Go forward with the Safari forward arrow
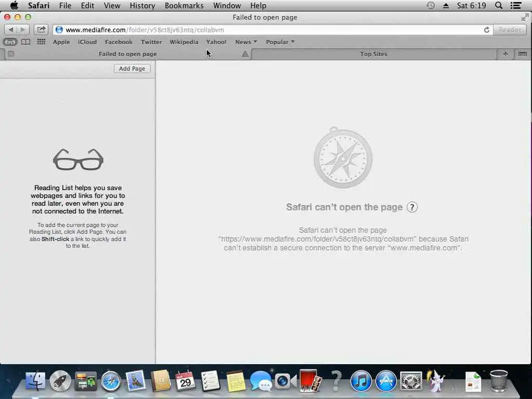The image size is (532, 399). (23, 30)
